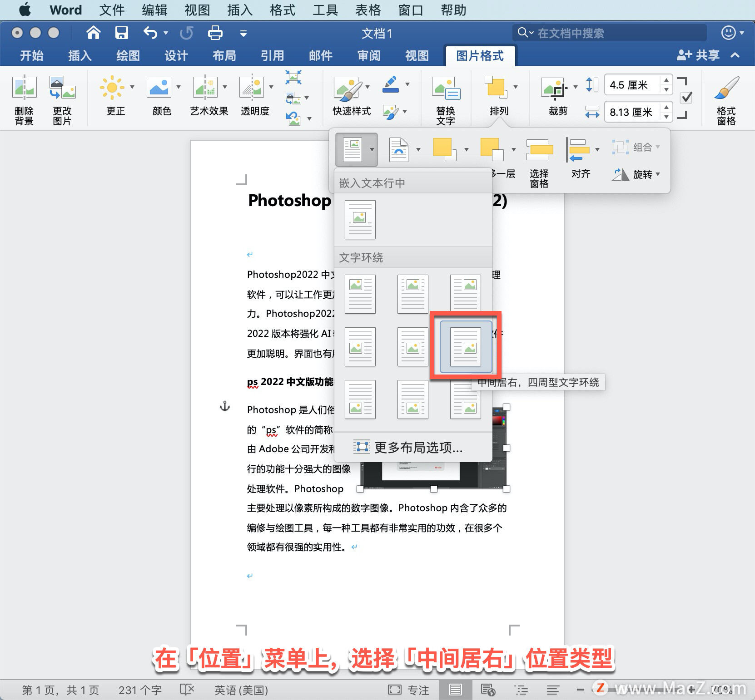755x700 pixels.
Task: Click the Alt Text (替换文字) icon
Action: (446, 89)
